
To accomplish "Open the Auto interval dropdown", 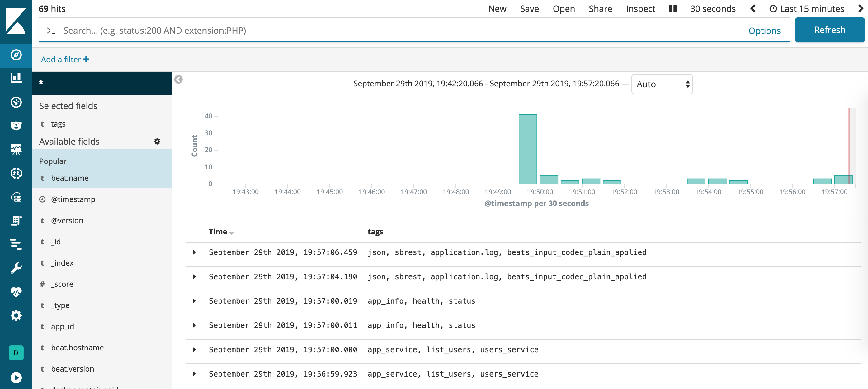I will pos(662,84).
